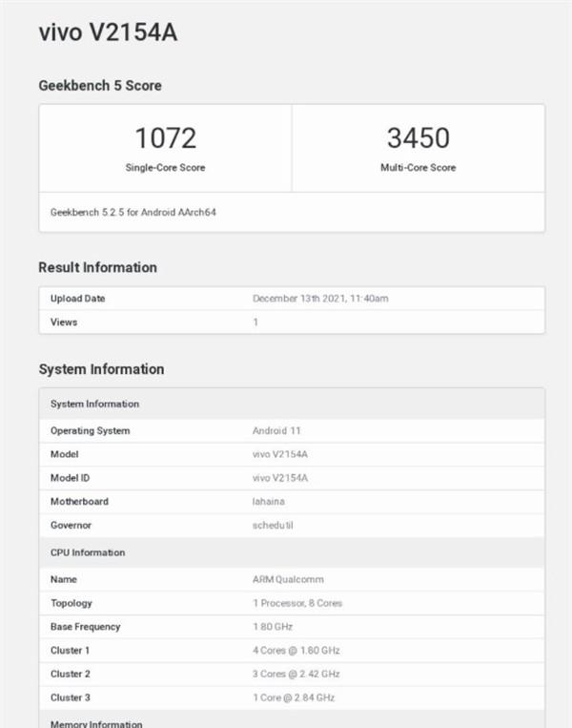Click the Model row label
The image size is (572, 728).
click(65, 454)
